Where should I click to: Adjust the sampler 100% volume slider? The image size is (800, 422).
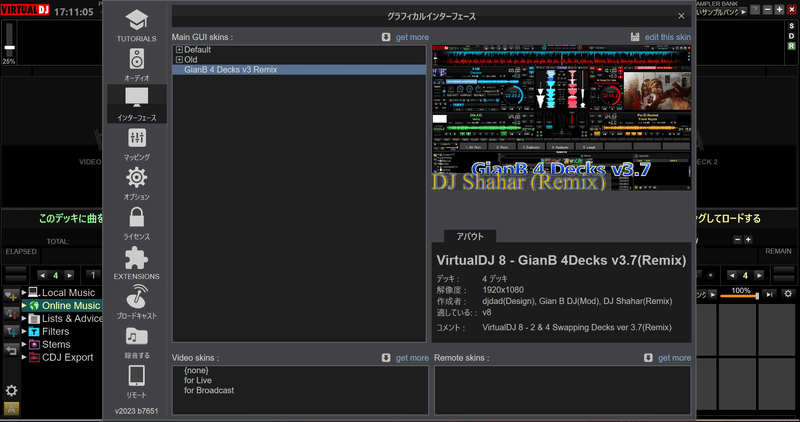[x=739, y=296]
